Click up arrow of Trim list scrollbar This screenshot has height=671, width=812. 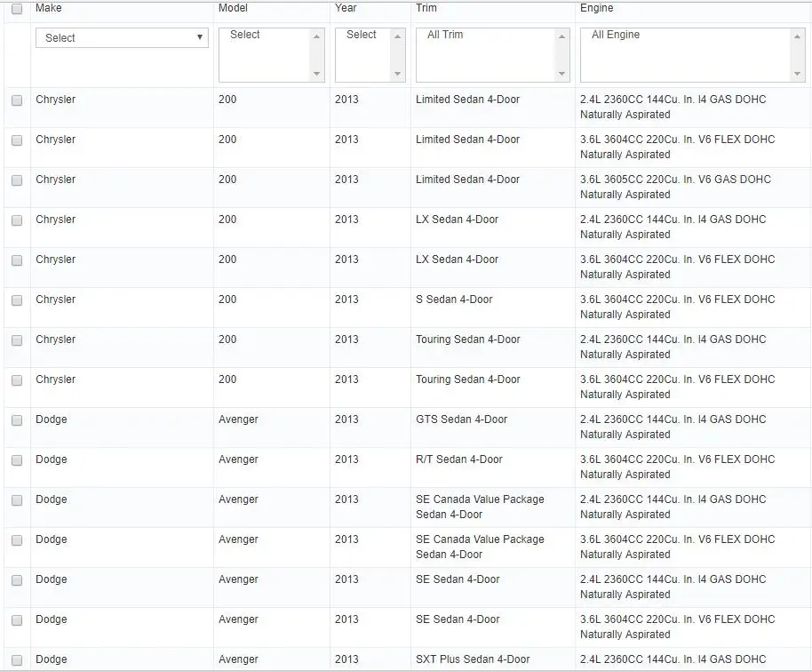(x=561, y=36)
